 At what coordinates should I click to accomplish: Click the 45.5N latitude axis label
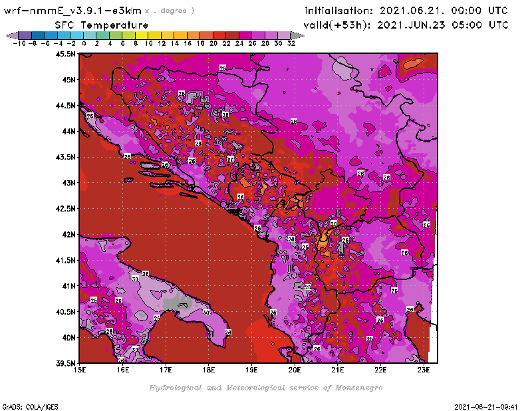pyautogui.click(x=65, y=54)
